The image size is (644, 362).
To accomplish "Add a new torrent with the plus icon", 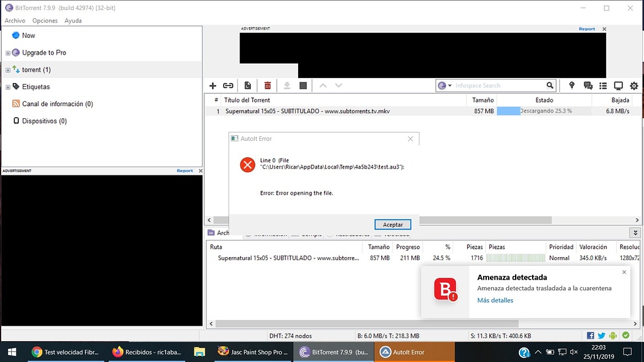I will pos(213,85).
